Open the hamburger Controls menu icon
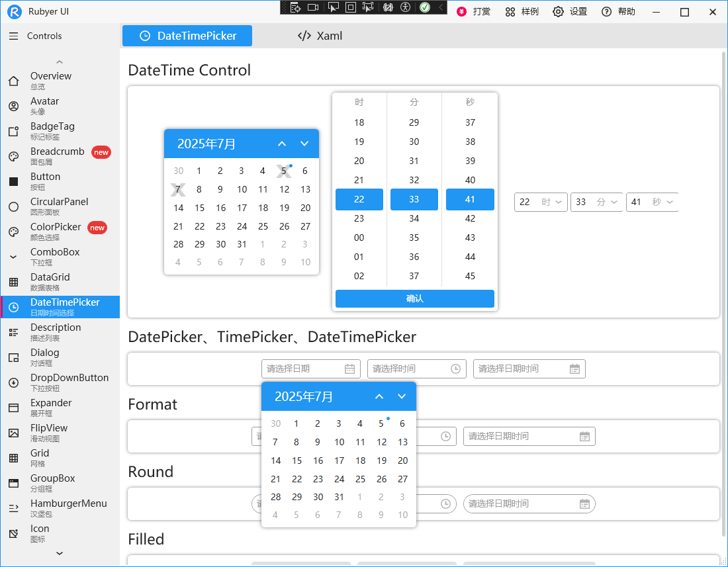Viewport: 728px width, 567px height. [13, 36]
